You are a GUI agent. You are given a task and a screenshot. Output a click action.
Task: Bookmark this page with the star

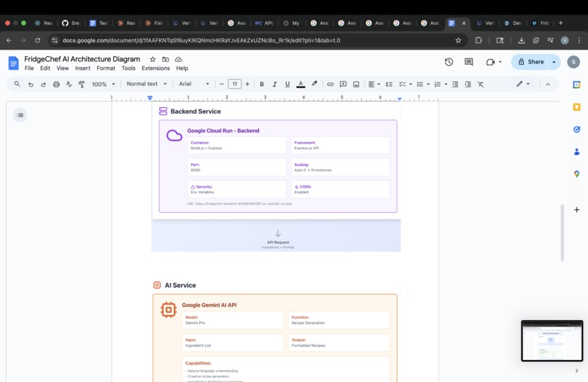[458, 40]
